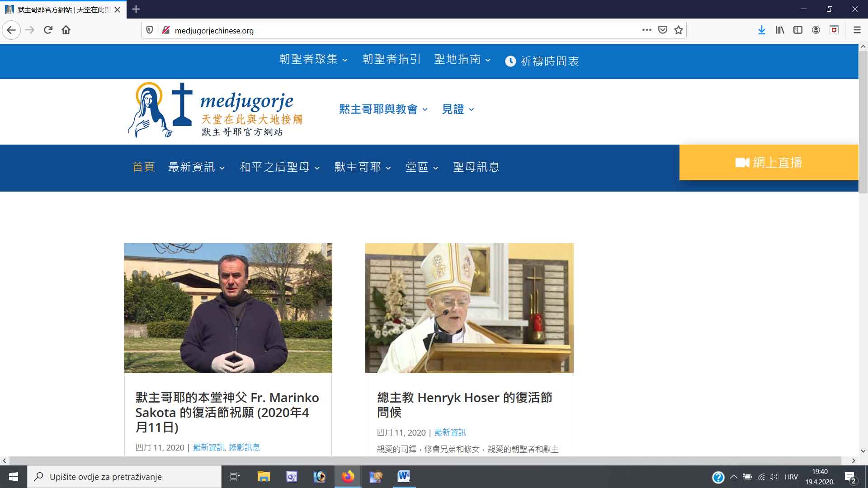The height and width of the screenshot is (488, 868).
Task: Click the 網上直播 live stream button
Action: pos(769,163)
